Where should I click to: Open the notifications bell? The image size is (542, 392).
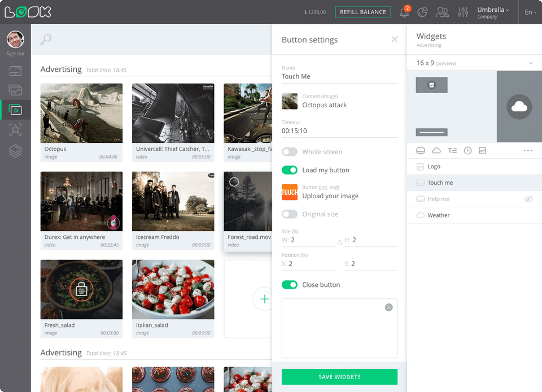tap(404, 12)
